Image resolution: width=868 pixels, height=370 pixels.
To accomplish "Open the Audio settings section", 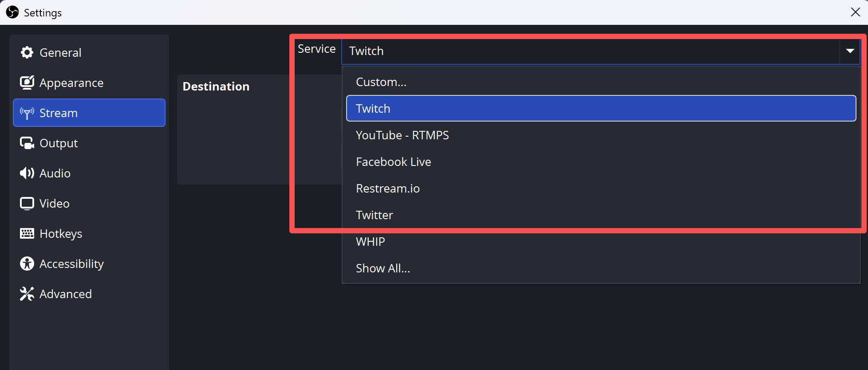I will 89,173.
